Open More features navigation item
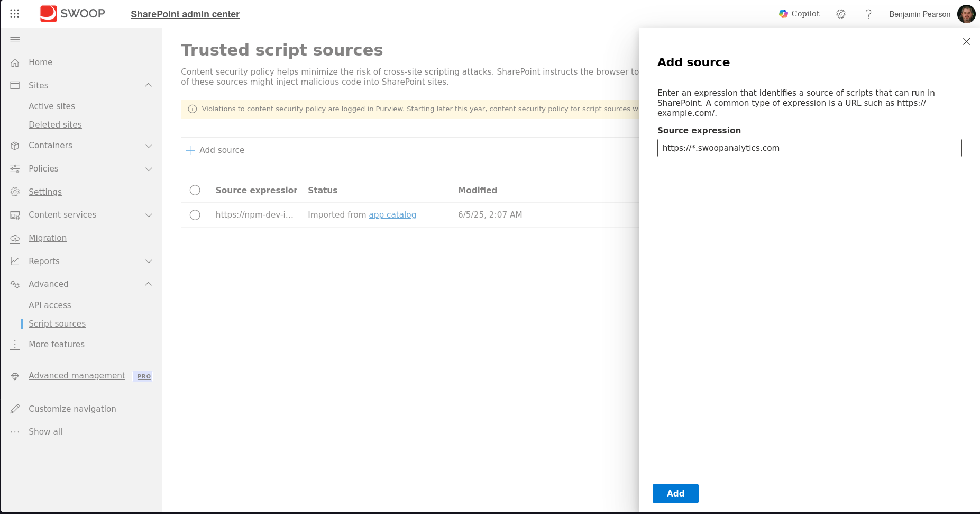Viewport: 980px width, 514px height. (57, 345)
